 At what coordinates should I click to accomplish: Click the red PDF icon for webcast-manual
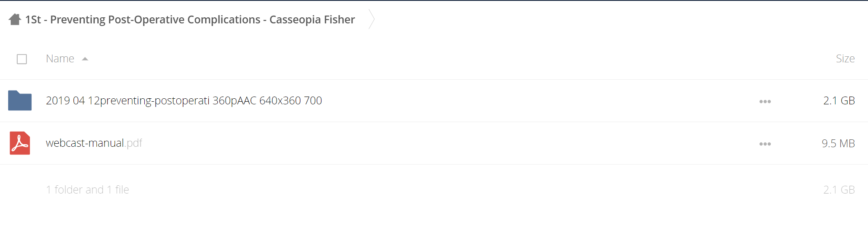[x=20, y=143]
